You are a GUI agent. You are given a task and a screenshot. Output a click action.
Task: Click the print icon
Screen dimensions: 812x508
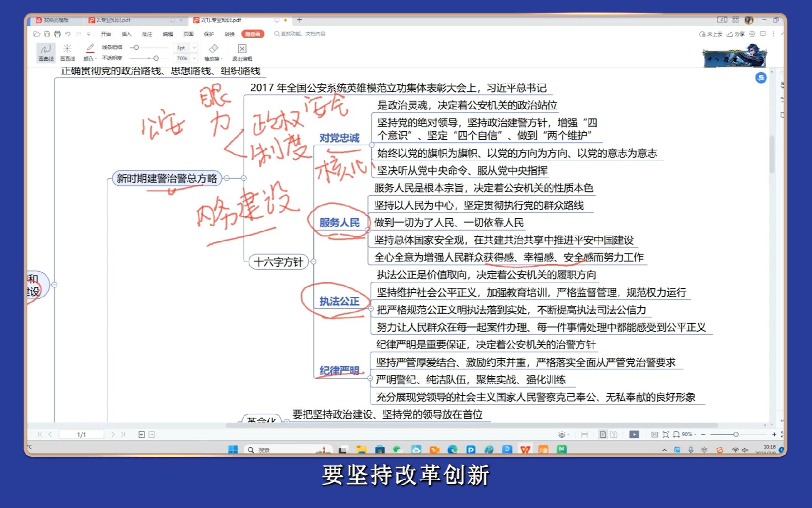pos(57,34)
